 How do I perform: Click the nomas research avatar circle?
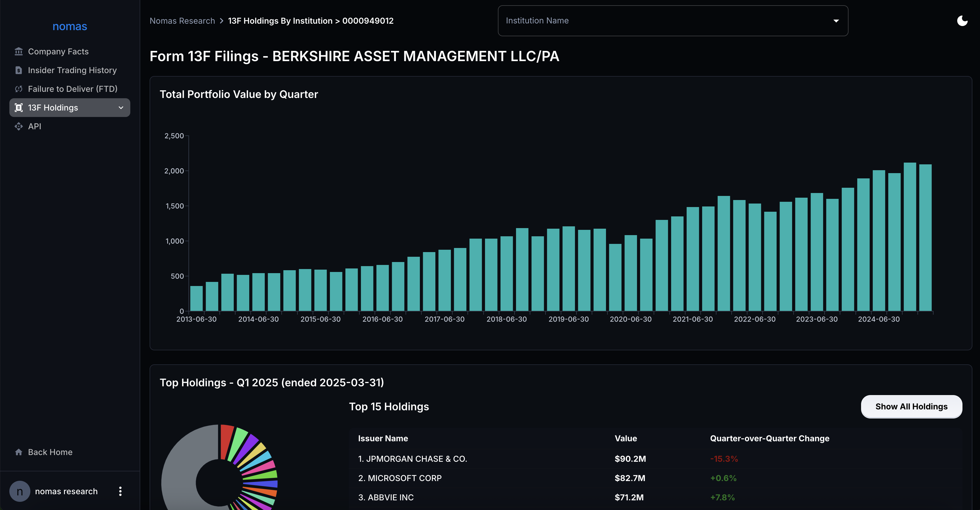pyautogui.click(x=20, y=491)
